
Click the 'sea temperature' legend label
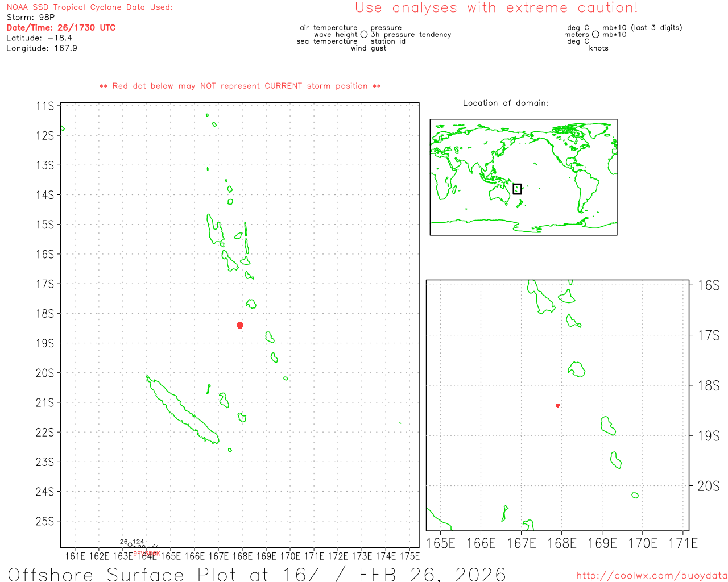[x=327, y=41]
